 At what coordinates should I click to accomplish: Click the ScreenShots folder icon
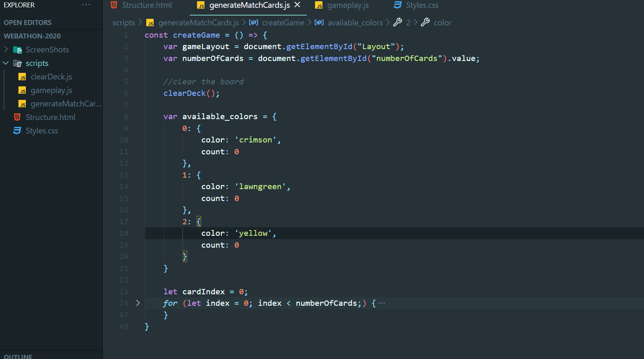[18, 50]
